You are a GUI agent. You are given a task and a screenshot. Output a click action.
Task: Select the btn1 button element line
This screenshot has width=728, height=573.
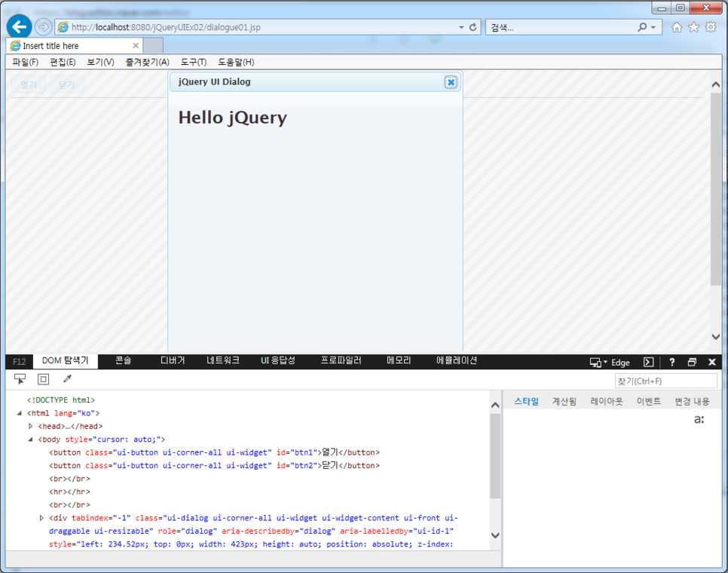click(x=215, y=452)
